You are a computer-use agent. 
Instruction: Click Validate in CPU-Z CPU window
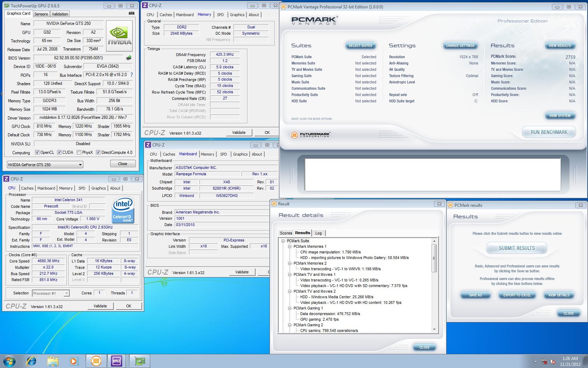coord(100,306)
